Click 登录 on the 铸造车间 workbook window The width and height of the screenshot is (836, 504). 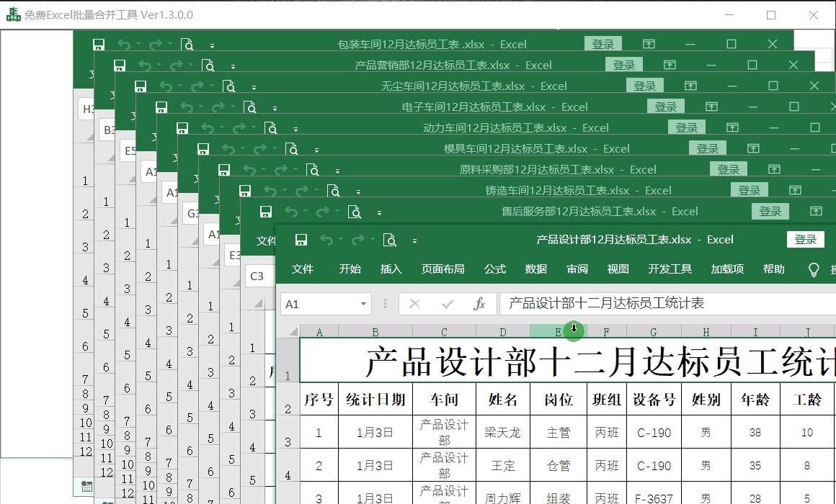coord(749,191)
